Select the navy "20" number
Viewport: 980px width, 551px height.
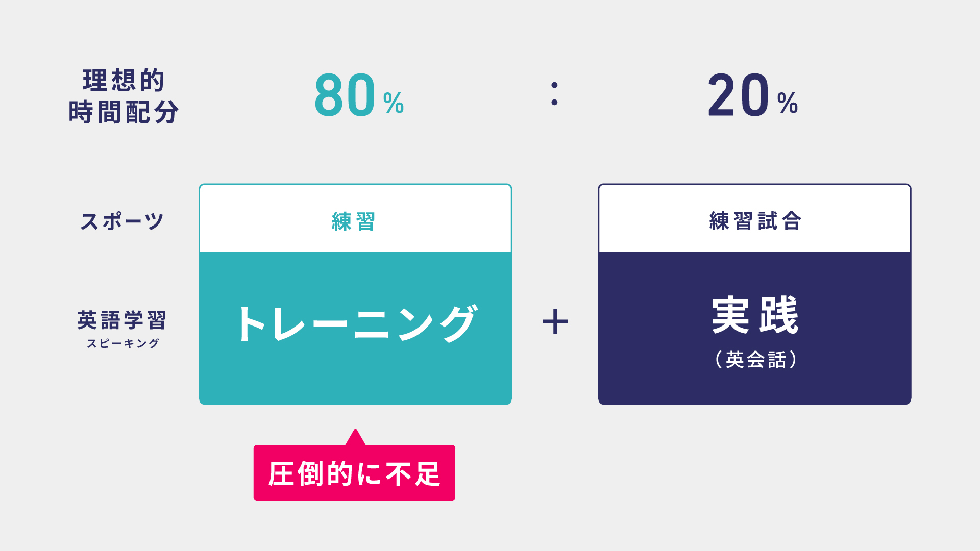738,95
